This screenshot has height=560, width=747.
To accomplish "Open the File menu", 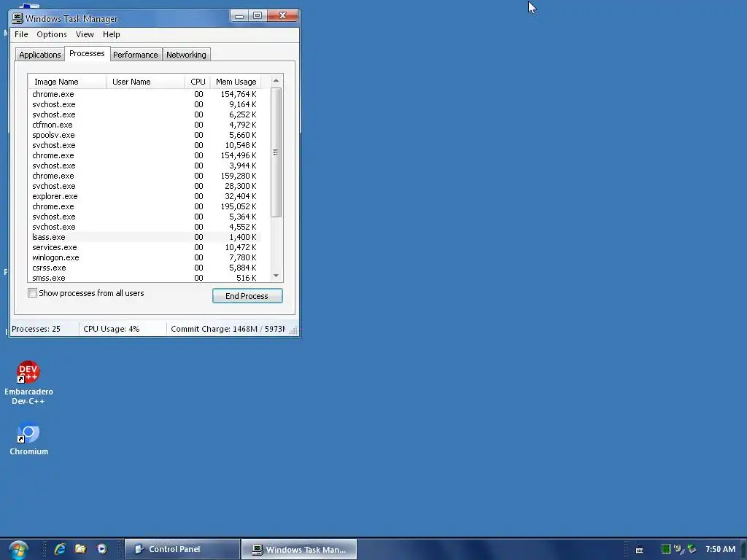I will click(x=21, y=34).
